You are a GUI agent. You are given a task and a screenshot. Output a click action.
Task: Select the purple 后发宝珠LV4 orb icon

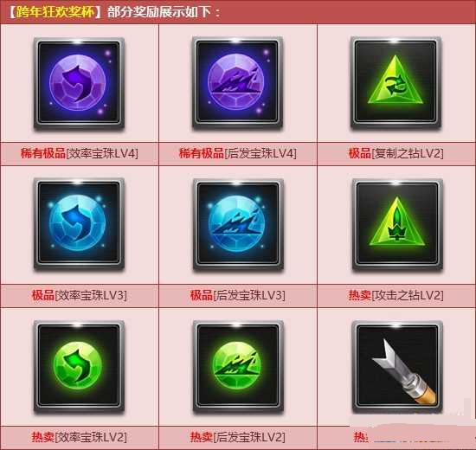pos(238,82)
